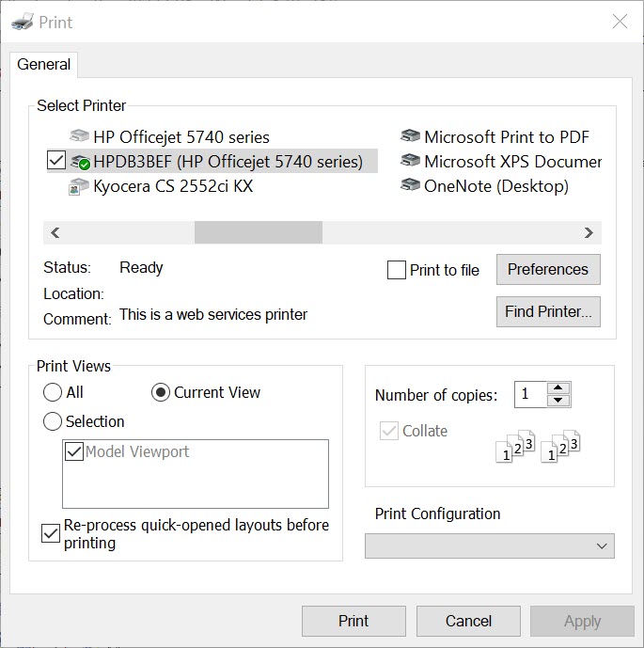This screenshot has height=648, width=644.
Task: Decrease number of copies with down arrow
Action: [x=558, y=401]
